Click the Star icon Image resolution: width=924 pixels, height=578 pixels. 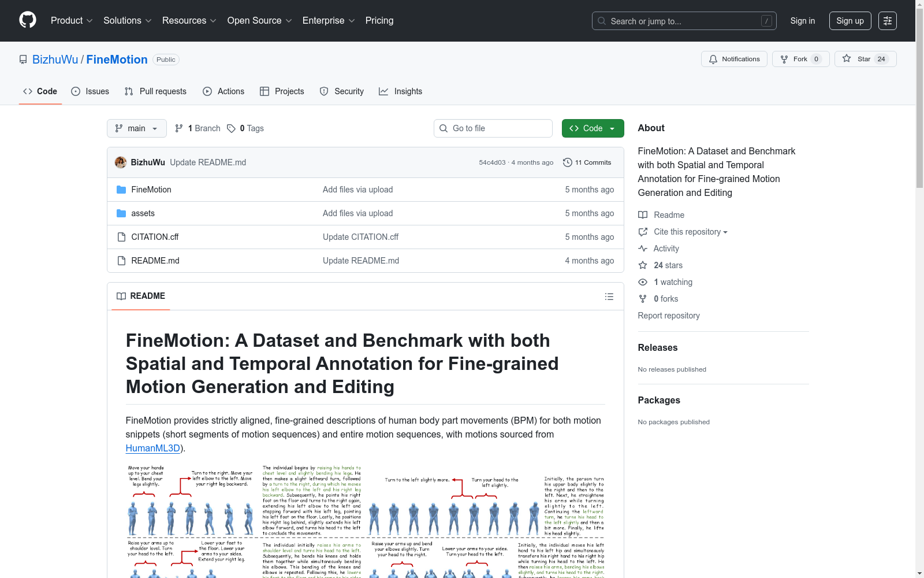point(847,58)
